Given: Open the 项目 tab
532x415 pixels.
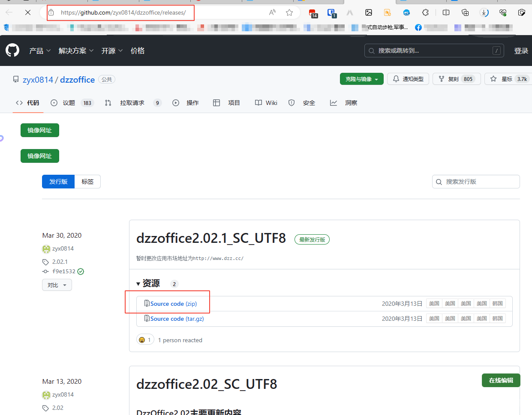Looking at the screenshot, I should (226, 103).
